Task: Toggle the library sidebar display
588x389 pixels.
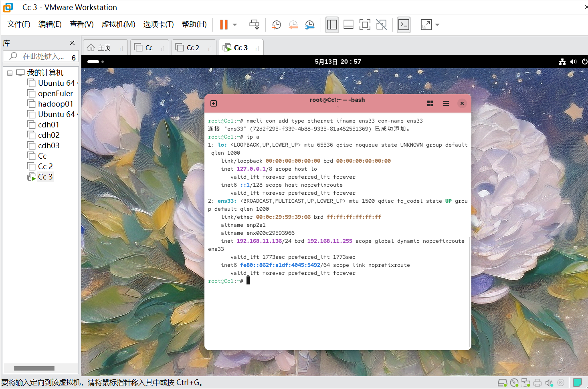Action: tap(332, 25)
